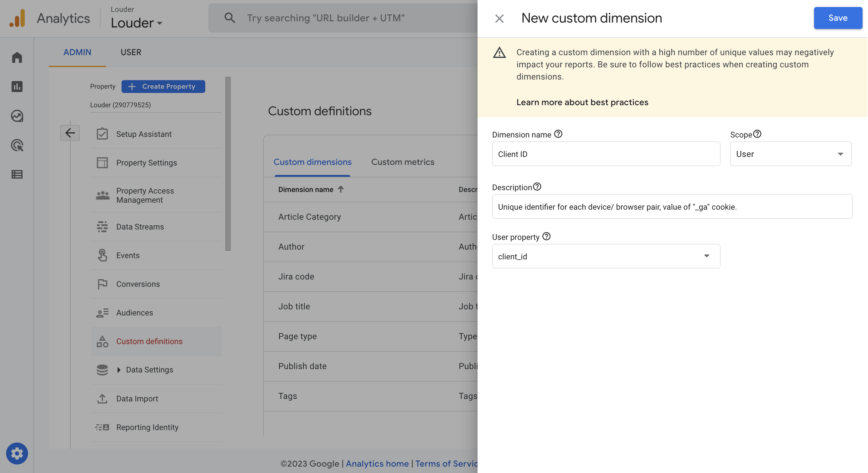This screenshot has width=868, height=473.
Task: Click the Description text field
Action: pyautogui.click(x=672, y=207)
